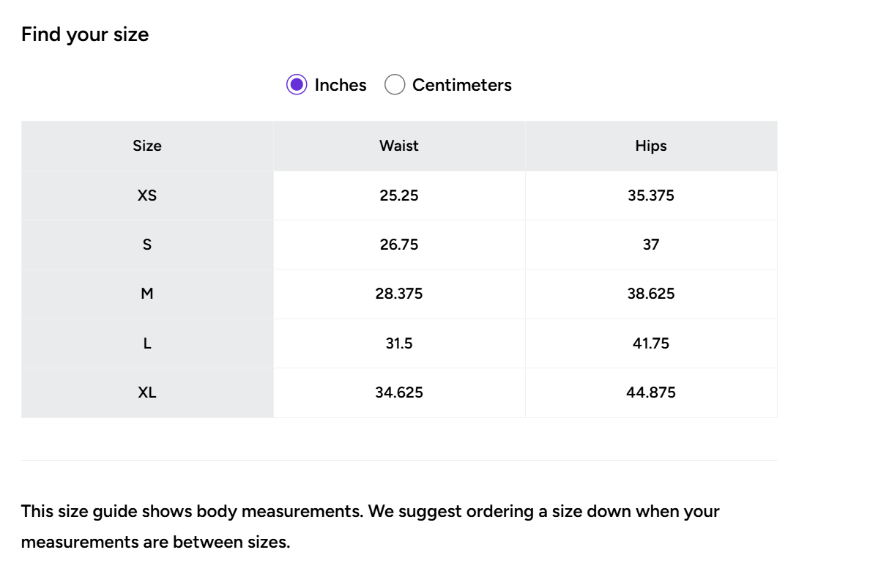Select the Inches radio button
The width and height of the screenshot is (870, 588).
point(296,85)
